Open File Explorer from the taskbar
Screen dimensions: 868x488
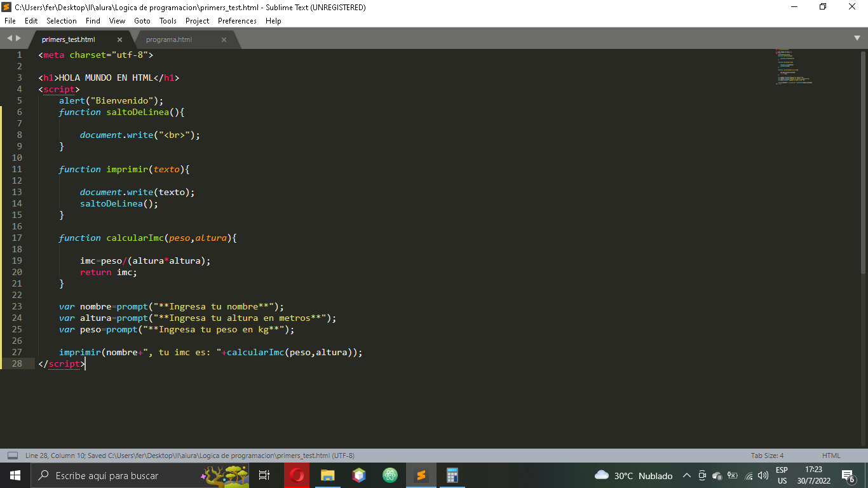(328, 475)
